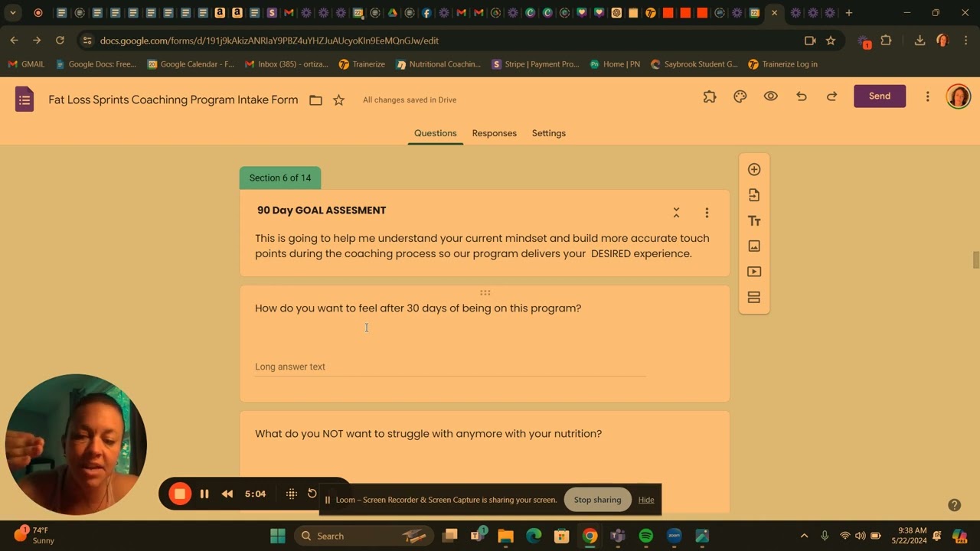The image size is (980, 551).
Task: Hide the screen sharing bar
Action: coord(646,500)
